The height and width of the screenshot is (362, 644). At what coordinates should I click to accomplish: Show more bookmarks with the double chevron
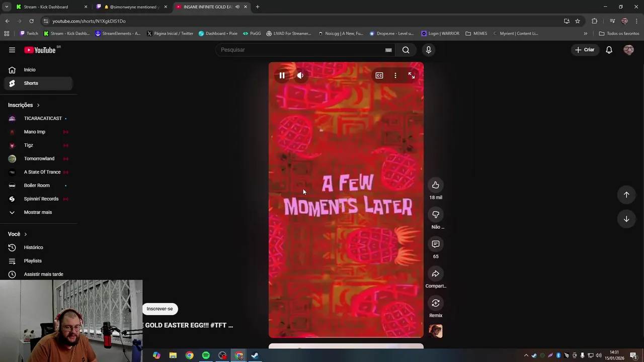pyautogui.click(x=585, y=34)
